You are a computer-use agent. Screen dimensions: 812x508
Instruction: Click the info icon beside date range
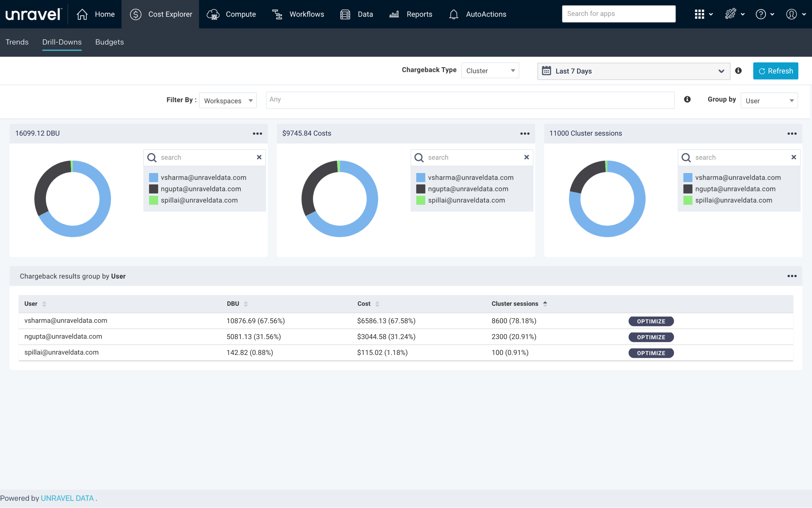pyautogui.click(x=738, y=71)
